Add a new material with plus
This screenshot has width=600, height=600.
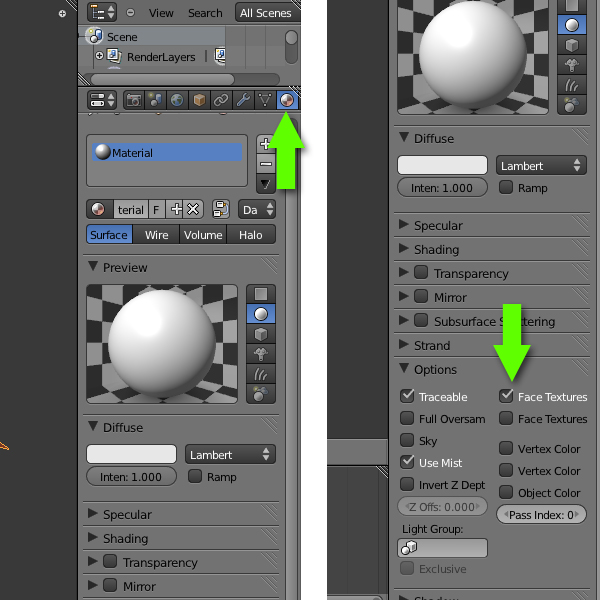pos(176,209)
